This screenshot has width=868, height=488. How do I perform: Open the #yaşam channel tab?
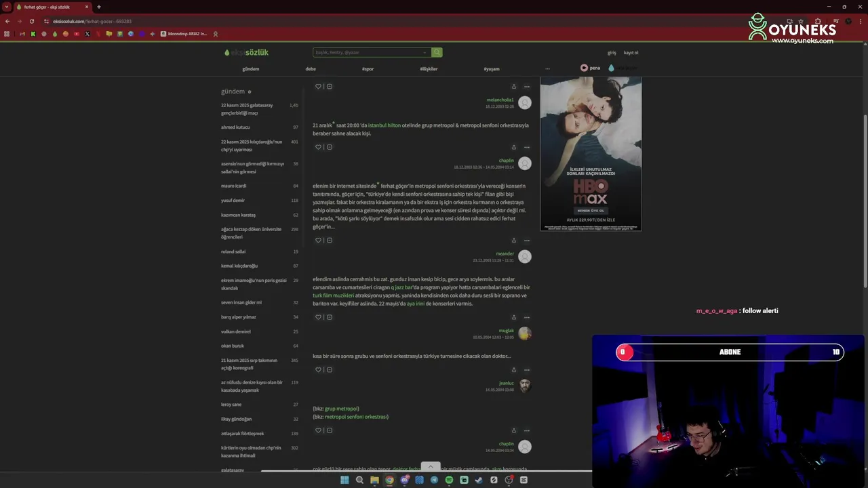[492, 68]
